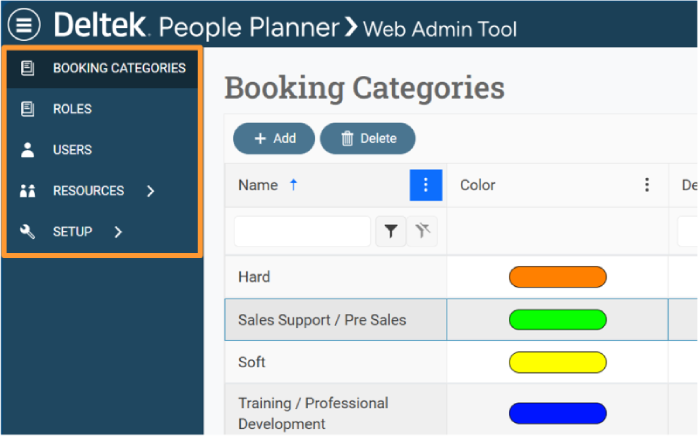The image size is (700, 436).
Task: Expand the Setup submenu chevron
Action: point(118,232)
